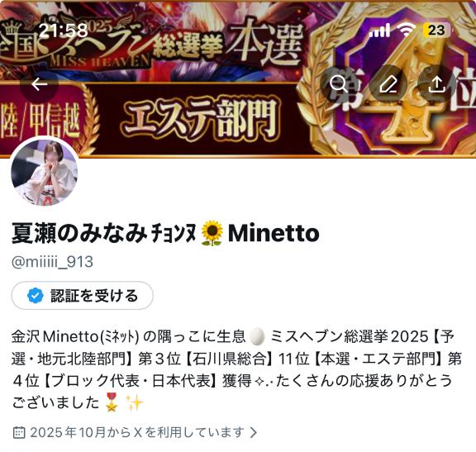Tap the share upload icon
Image resolution: width=476 pixels, height=452 pixels.
click(437, 84)
